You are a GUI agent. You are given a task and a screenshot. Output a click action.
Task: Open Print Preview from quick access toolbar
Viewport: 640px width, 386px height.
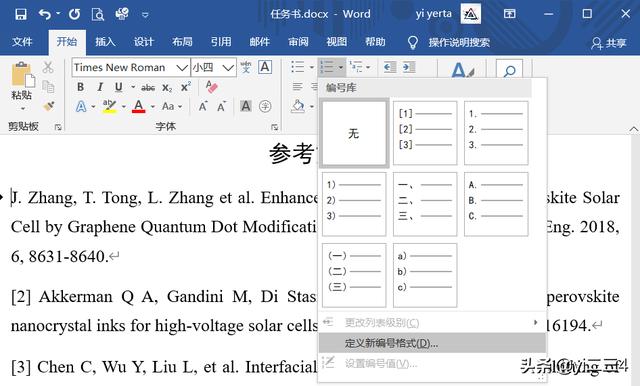98,15
